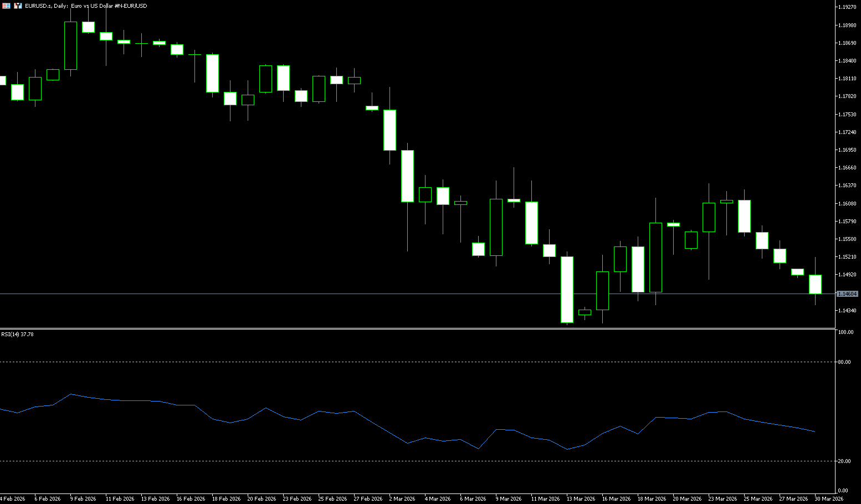The image size is (861, 504).
Task: Click the EURUSD.s Daily chart title
Action: point(86,6)
